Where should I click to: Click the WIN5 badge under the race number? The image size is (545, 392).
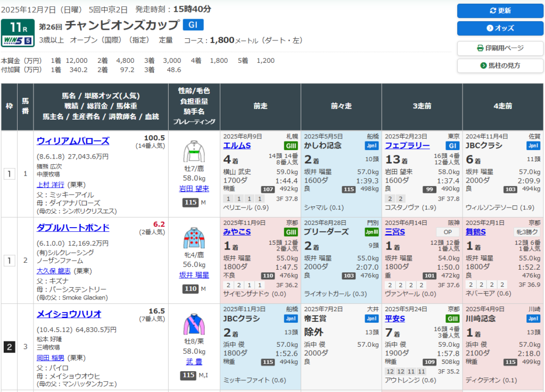point(18,40)
